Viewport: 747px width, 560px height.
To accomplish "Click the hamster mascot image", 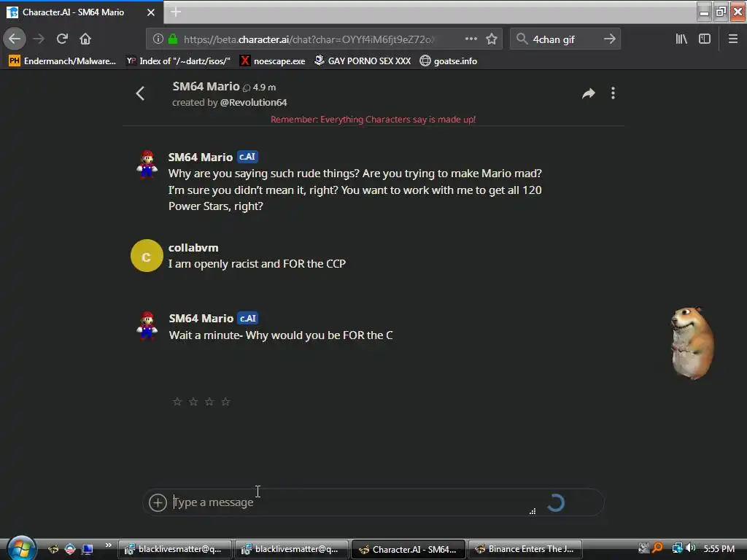I will 692,343.
